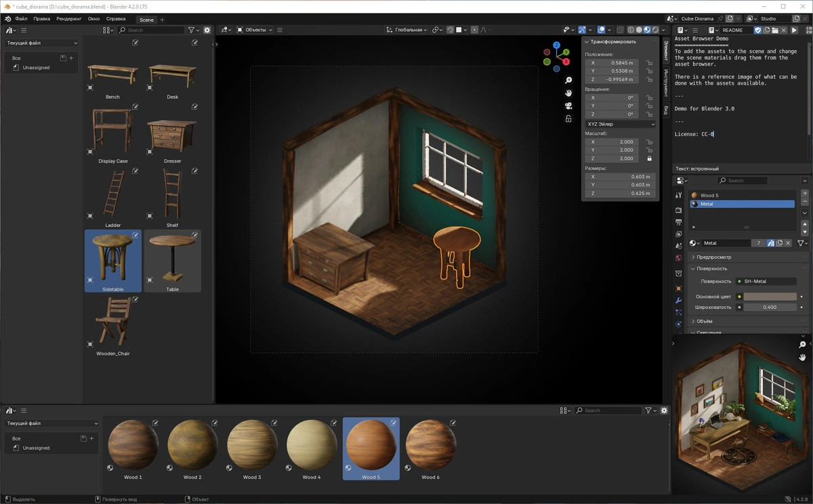This screenshot has width=813, height=504.
Task: Open the Рендеринг menu
Action: pos(69,19)
